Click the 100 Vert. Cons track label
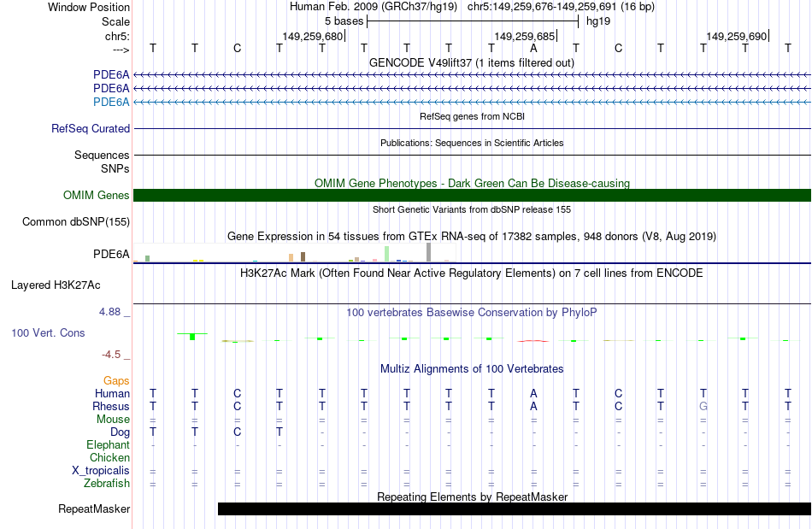 coord(48,332)
